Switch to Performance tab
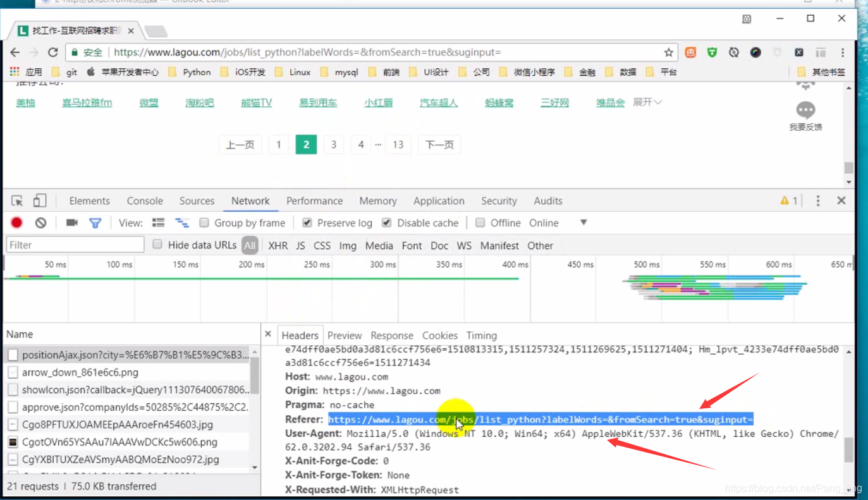This screenshot has width=868, height=500. point(314,201)
